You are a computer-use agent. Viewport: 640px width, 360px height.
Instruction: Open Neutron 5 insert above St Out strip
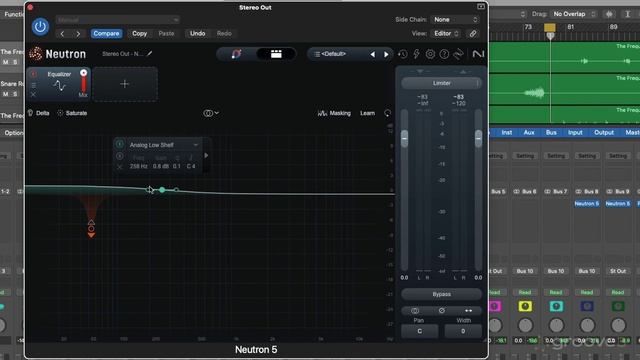(x=618, y=203)
